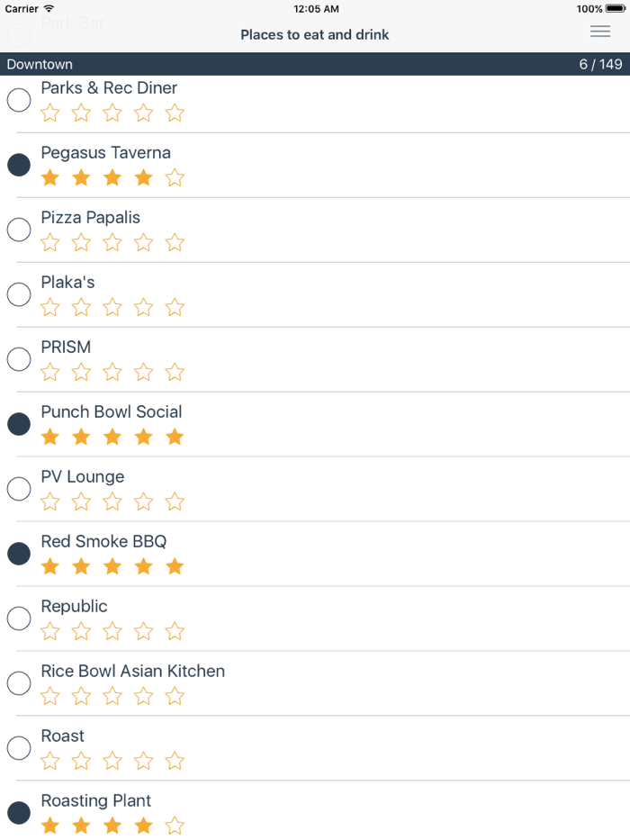Rate PV Lounge four stars
This screenshot has width=630, height=840.
[144, 502]
